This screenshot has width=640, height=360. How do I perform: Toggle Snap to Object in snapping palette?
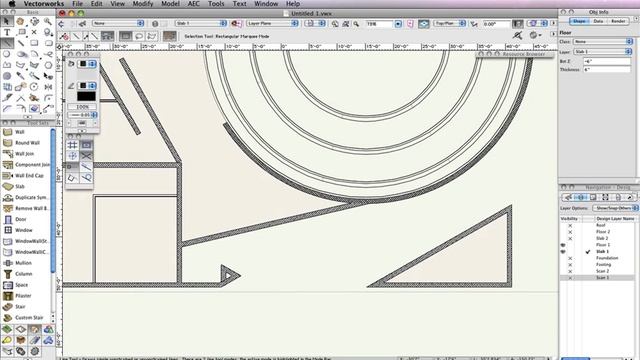pyautogui.click(x=86, y=145)
